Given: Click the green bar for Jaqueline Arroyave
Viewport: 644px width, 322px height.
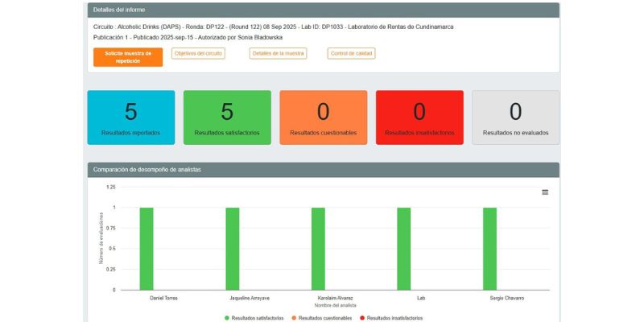Looking at the screenshot, I should click(x=233, y=248).
